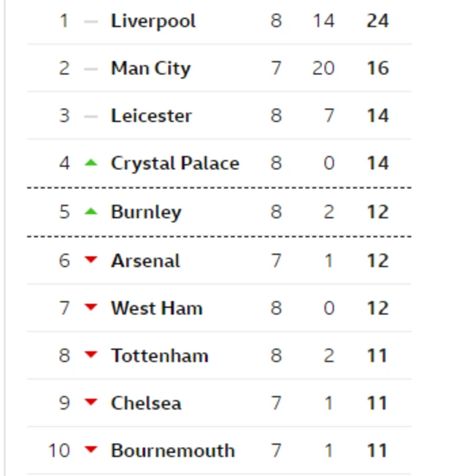This screenshot has width=467, height=476.
Task: Click Liverpool's grey no-change dash icon
Action: click(x=90, y=22)
